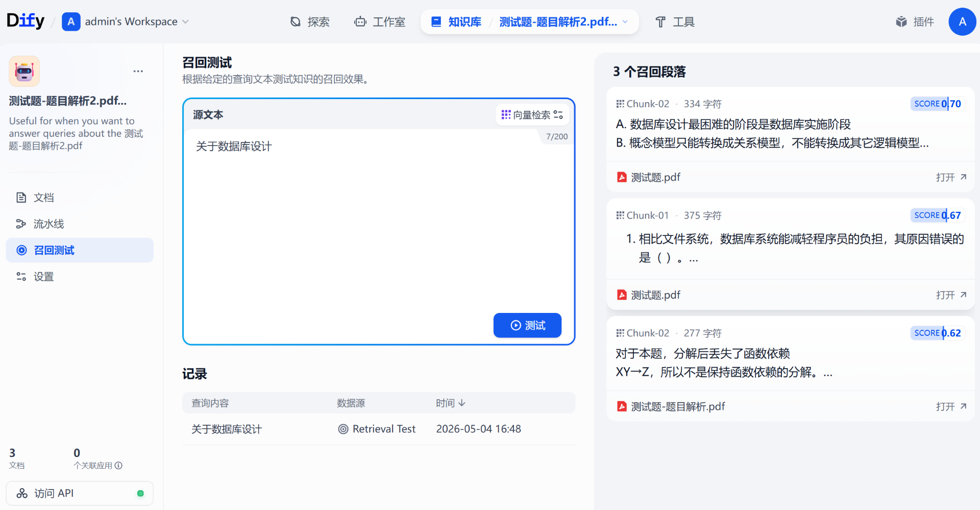Open the 工具 tools tab
Viewport: 980px width, 510px height.
pyautogui.click(x=675, y=22)
